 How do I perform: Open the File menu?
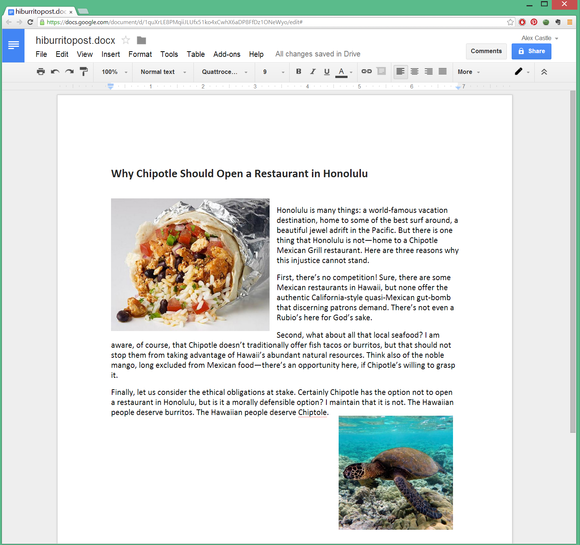41,54
